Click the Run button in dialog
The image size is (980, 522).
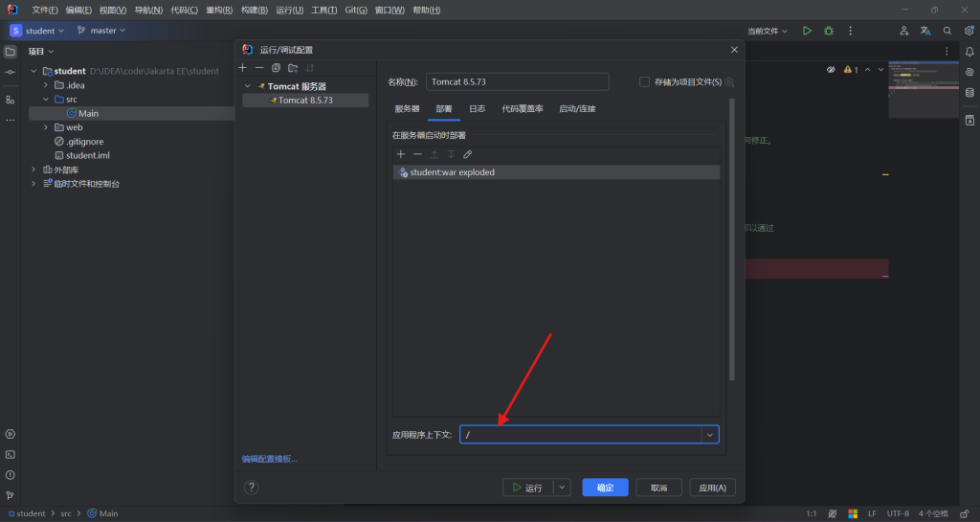coord(527,487)
